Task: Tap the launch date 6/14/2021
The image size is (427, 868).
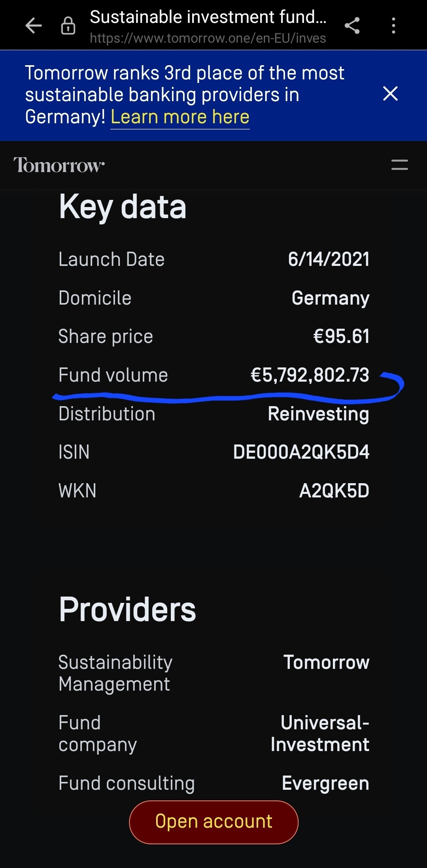Action: coord(329,259)
